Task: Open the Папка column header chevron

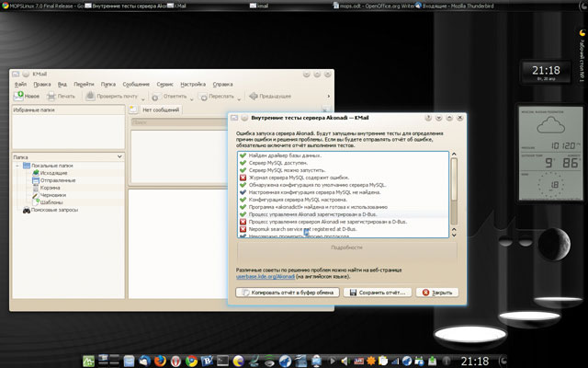Action: pos(119,156)
